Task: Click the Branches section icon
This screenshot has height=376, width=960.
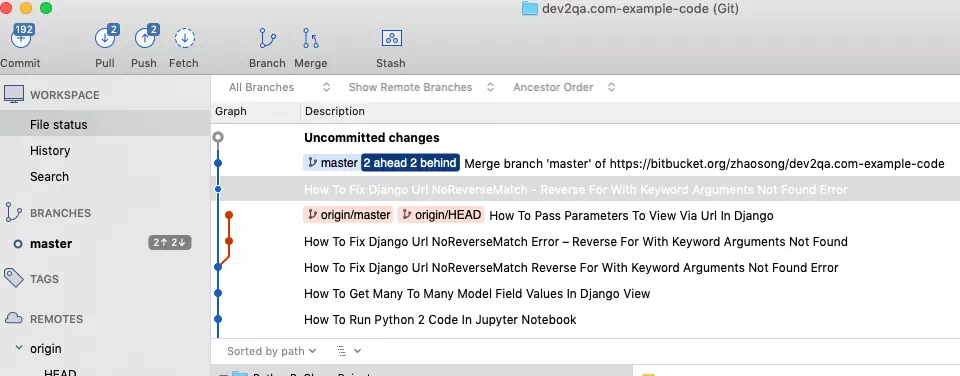Action: click(x=13, y=212)
